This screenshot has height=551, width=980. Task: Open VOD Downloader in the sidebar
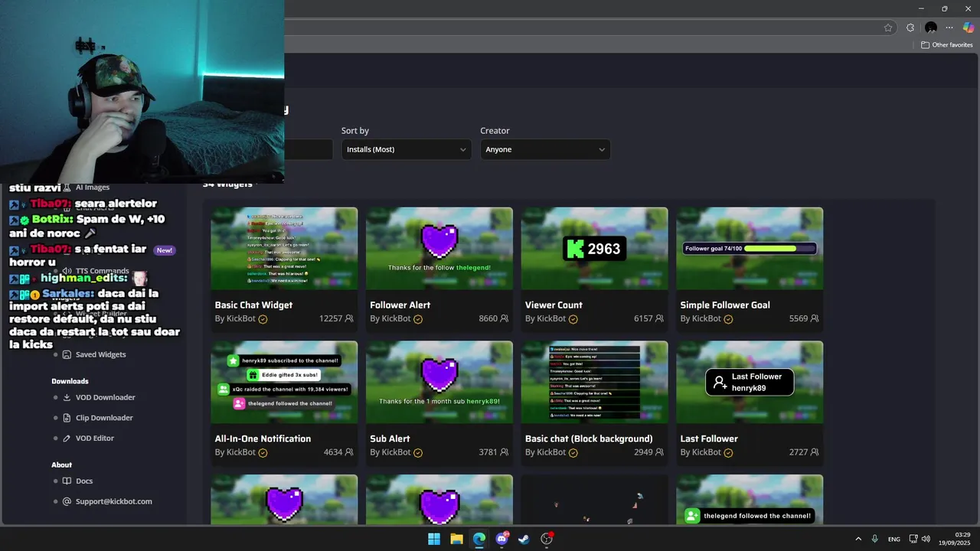click(105, 397)
